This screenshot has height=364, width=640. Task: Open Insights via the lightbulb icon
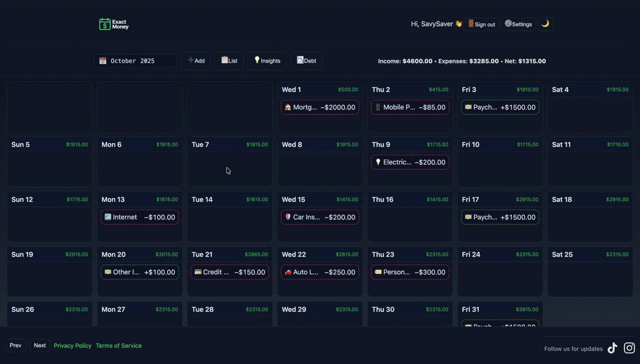pos(267,61)
